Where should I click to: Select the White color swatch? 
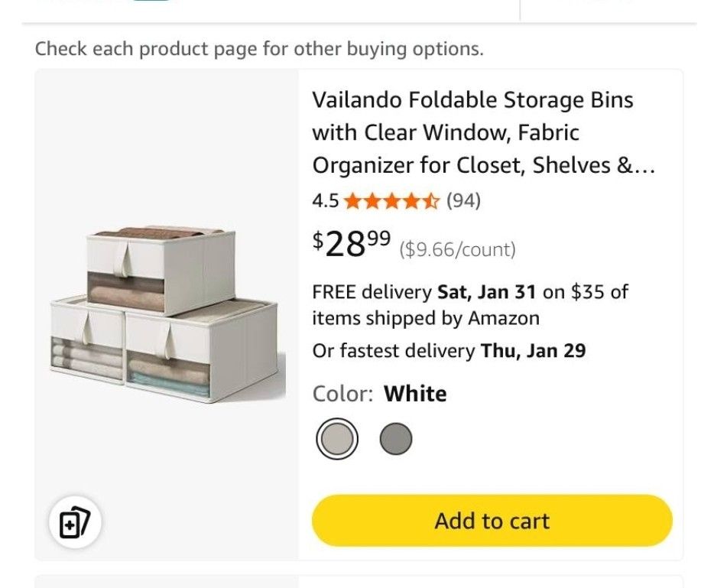336,439
